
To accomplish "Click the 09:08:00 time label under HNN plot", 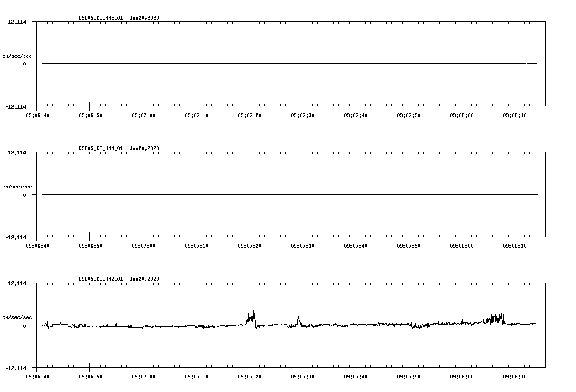I will click(461, 246).
